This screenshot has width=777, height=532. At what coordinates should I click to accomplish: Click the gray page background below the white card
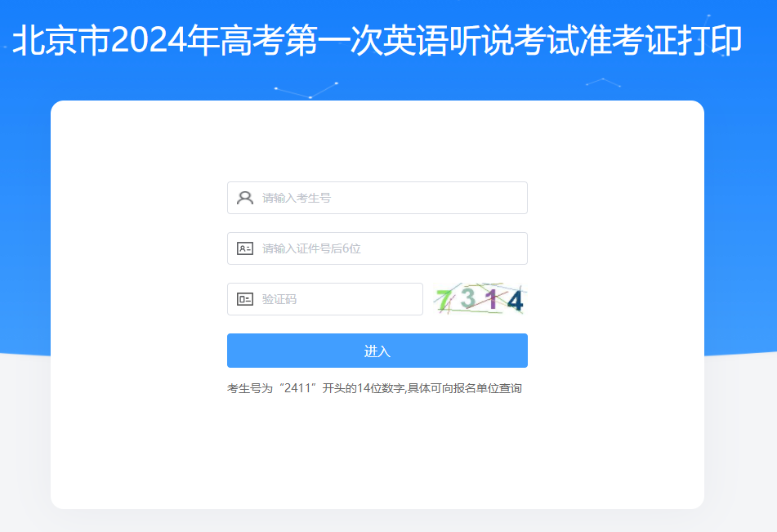[389, 521]
